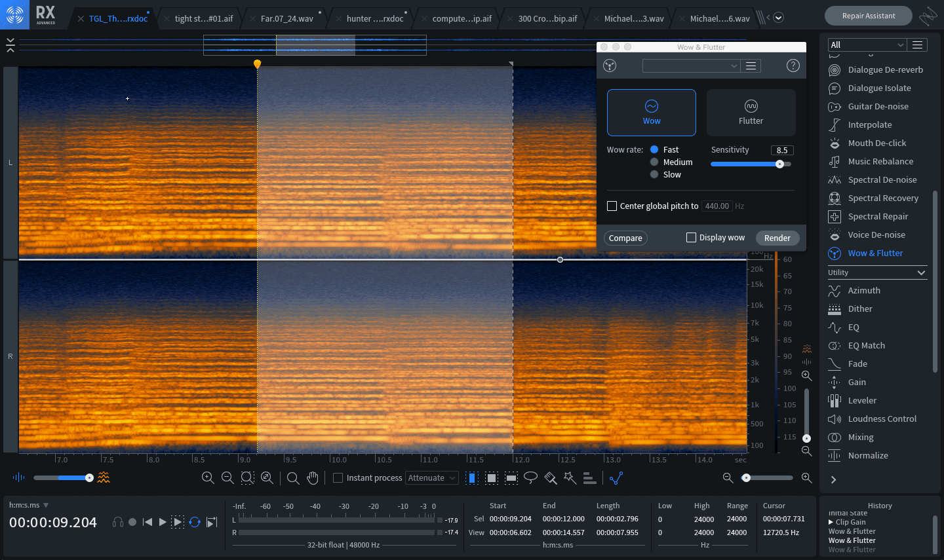944x560 pixels.
Task: Click the Wow & Flutter module logo icon
Action: click(x=610, y=65)
